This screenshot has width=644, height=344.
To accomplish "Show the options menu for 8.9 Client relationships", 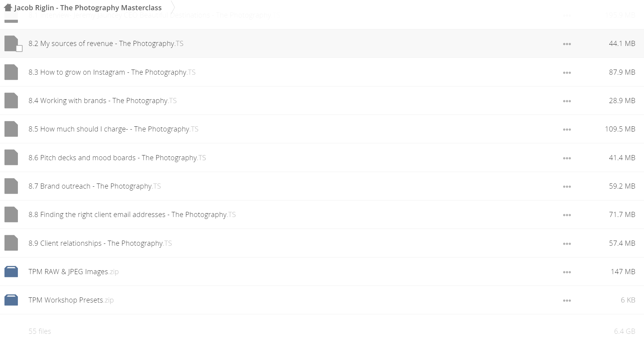I will (x=567, y=243).
